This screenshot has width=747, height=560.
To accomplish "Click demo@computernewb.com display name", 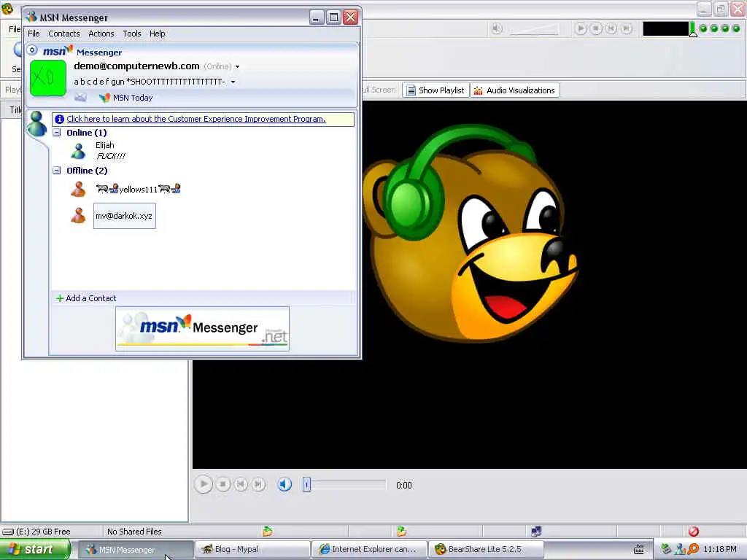I will 136,66.
